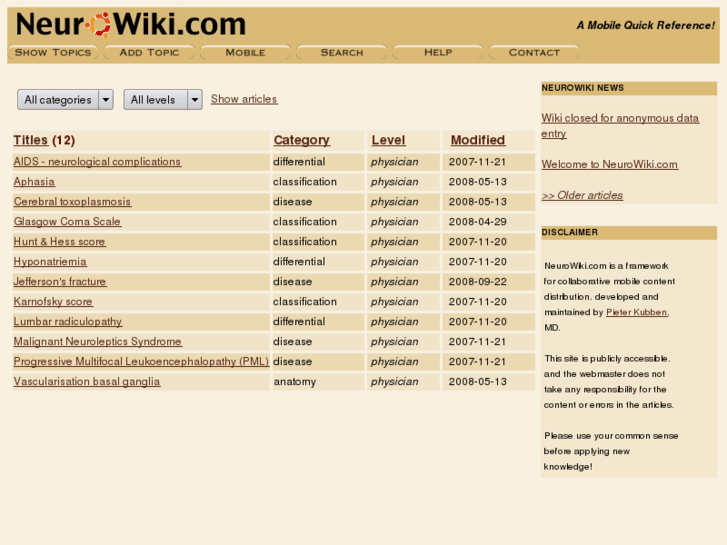727x545 pixels.
Task: Expand the All levels dropdown
Action: (163, 100)
